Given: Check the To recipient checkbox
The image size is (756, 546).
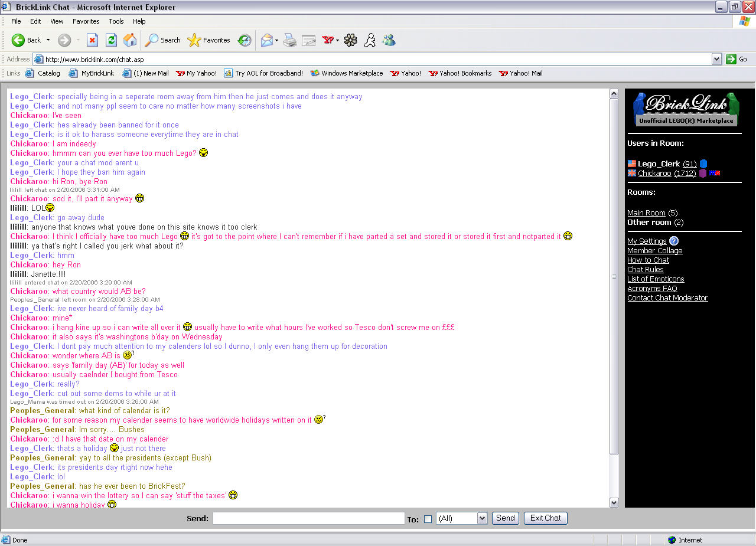Looking at the screenshot, I should (x=428, y=518).
